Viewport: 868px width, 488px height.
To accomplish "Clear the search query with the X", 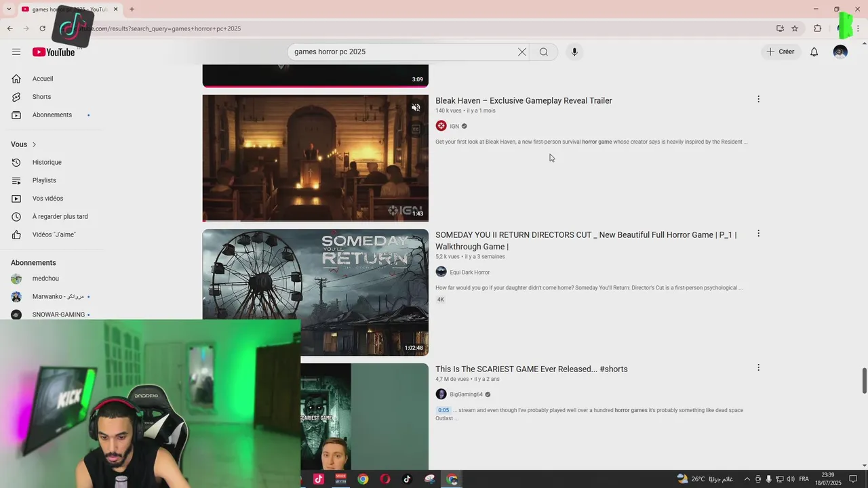I will click(522, 52).
